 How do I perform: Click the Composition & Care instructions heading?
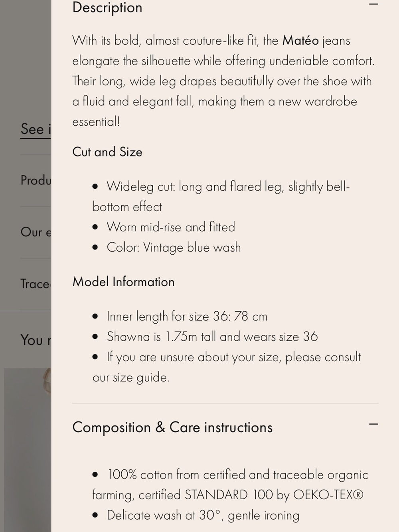click(x=172, y=427)
